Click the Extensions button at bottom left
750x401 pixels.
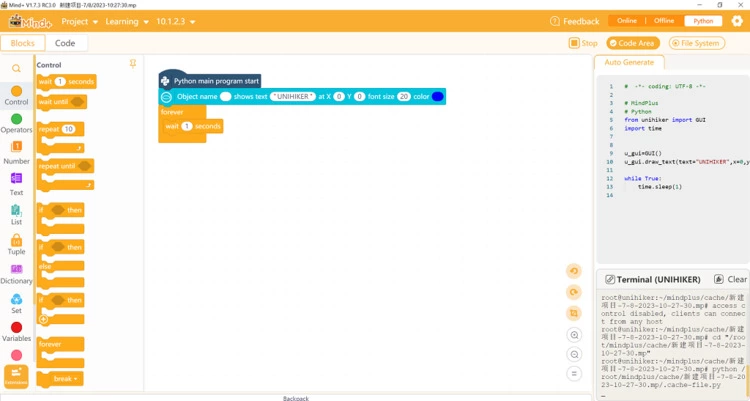(16, 376)
